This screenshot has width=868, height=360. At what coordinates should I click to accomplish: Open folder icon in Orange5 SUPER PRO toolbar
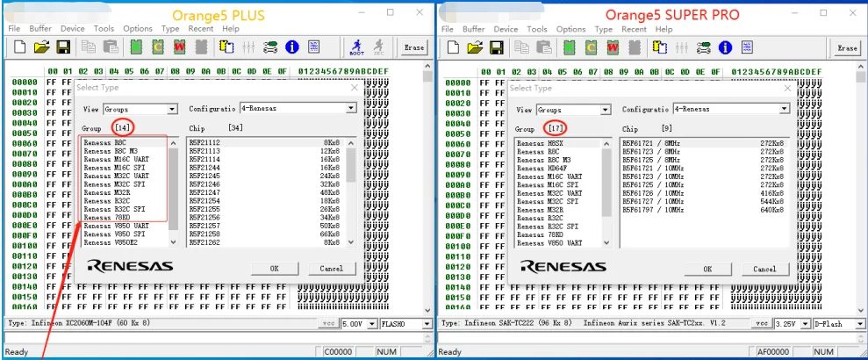pyautogui.click(x=475, y=47)
